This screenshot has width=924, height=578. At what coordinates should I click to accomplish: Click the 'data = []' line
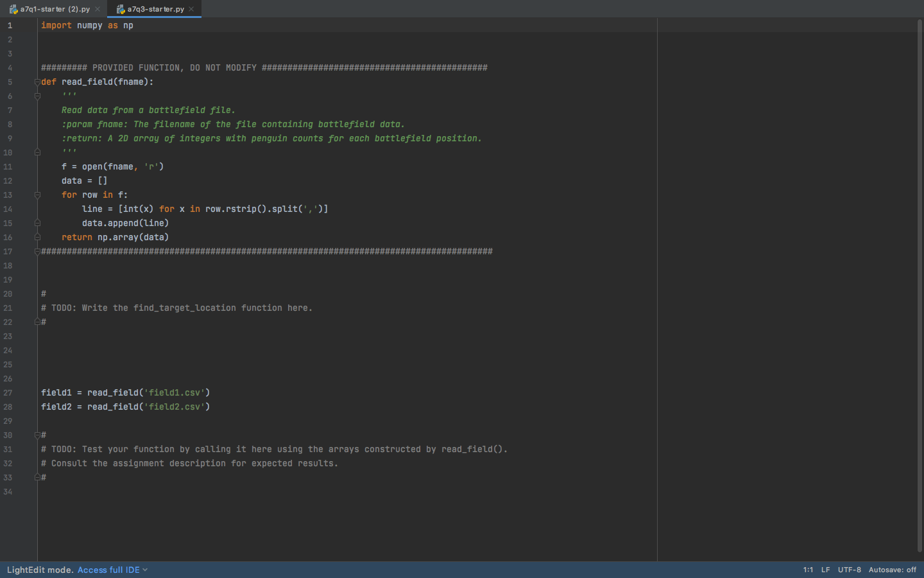click(x=85, y=181)
